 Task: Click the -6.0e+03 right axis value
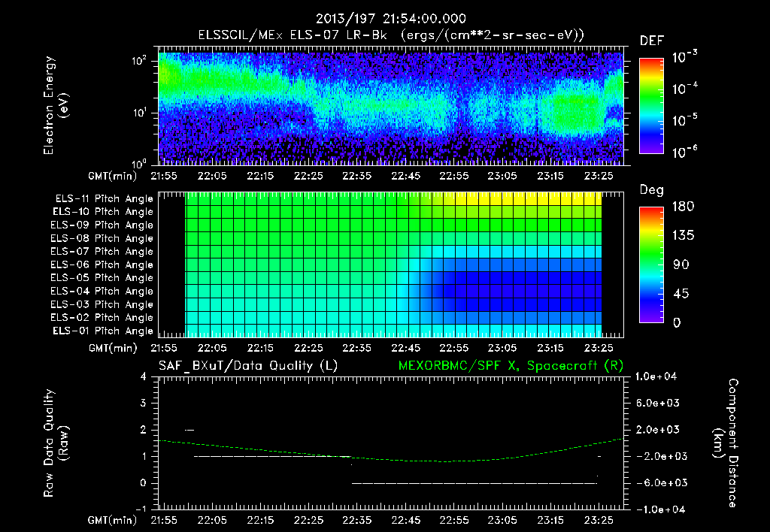658,483
